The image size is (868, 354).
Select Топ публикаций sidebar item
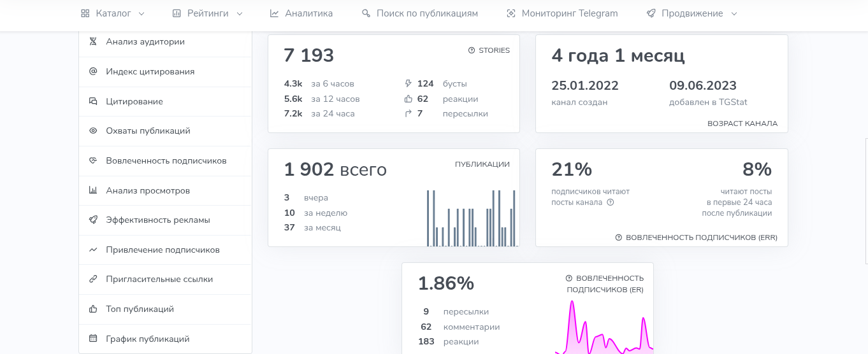pyautogui.click(x=165, y=309)
